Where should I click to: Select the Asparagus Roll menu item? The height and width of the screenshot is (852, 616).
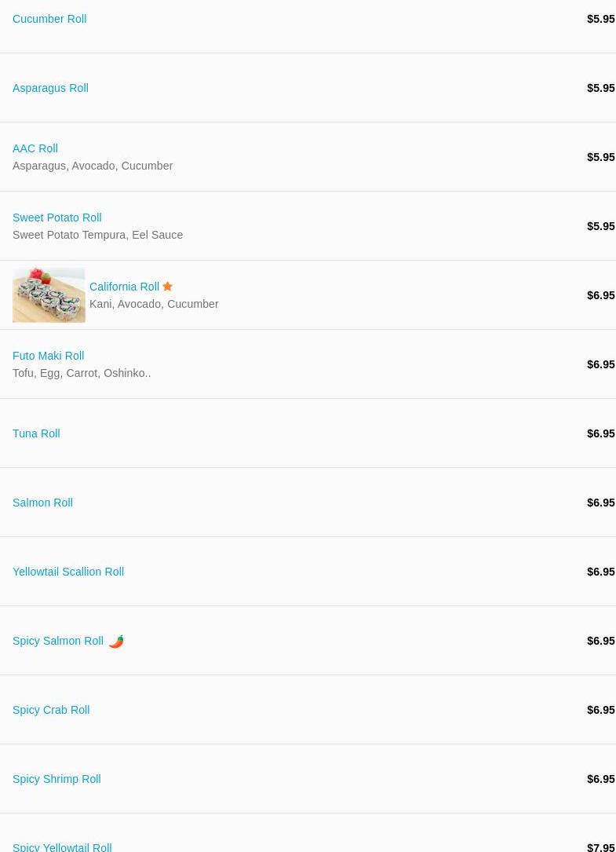coord(50,88)
